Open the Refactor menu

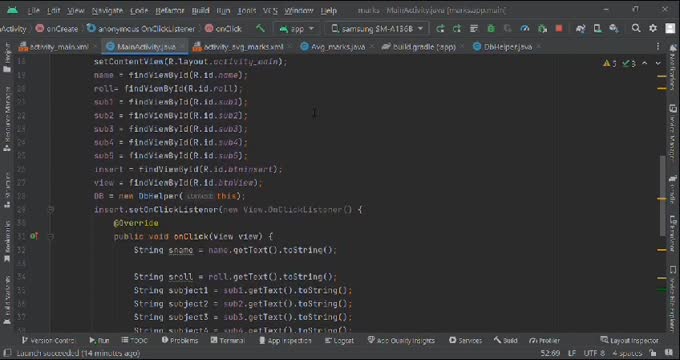tap(170, 10)
